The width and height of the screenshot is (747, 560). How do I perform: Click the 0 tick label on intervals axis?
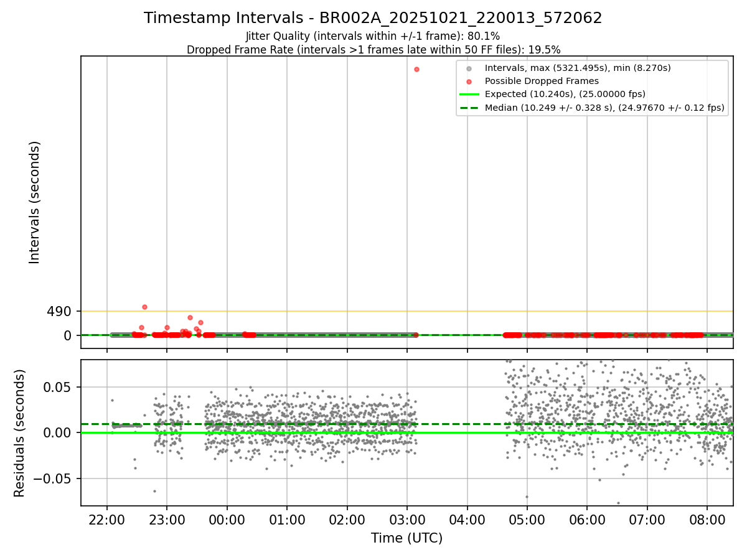tap(68, 335)
